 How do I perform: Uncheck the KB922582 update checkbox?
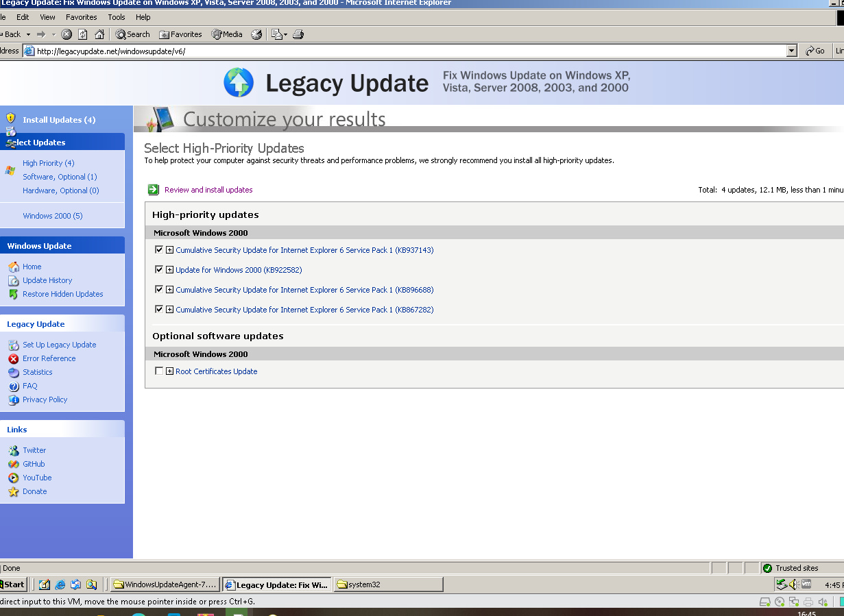click(159, 270)
